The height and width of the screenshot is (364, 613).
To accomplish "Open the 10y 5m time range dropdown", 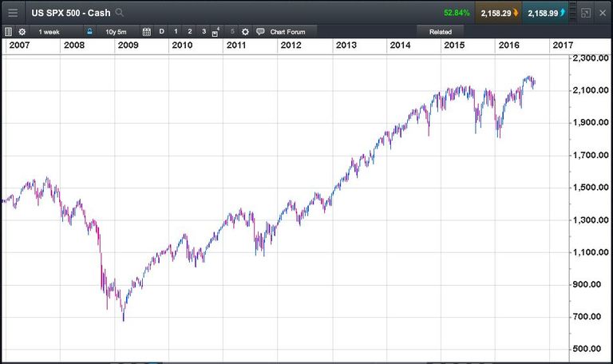I will [116, 32].
